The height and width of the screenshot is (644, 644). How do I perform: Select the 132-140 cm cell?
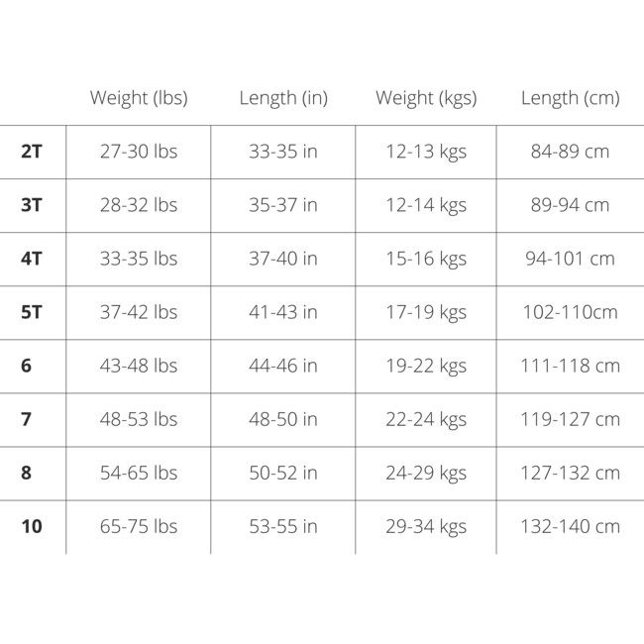coord(571,526)
